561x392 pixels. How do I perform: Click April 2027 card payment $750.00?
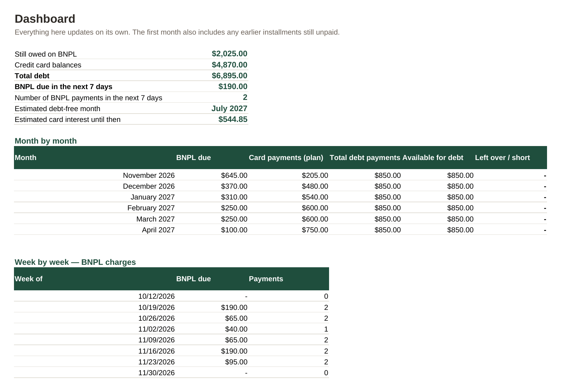click(x=315, y=230)
